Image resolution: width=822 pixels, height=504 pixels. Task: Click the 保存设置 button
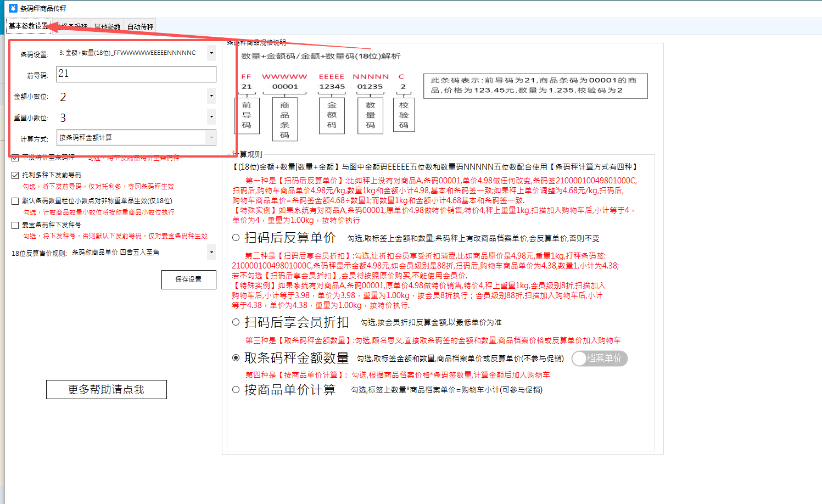[x=188, y=279]
